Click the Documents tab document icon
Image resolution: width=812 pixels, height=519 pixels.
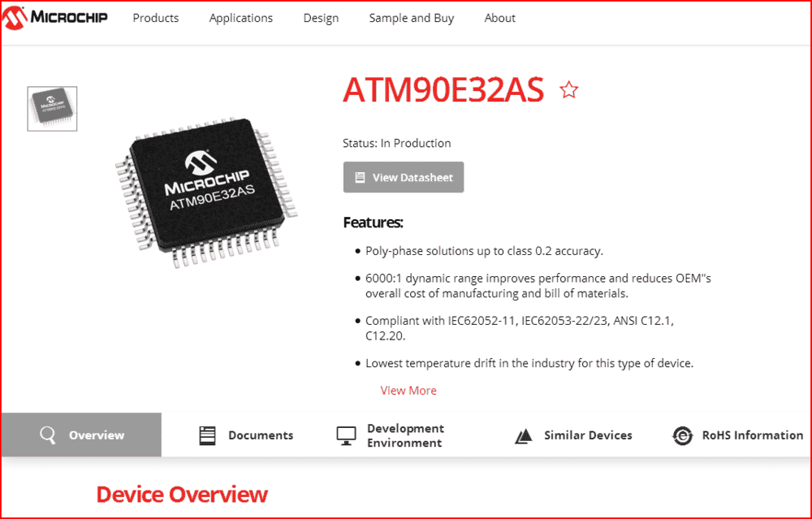(207, 435)
